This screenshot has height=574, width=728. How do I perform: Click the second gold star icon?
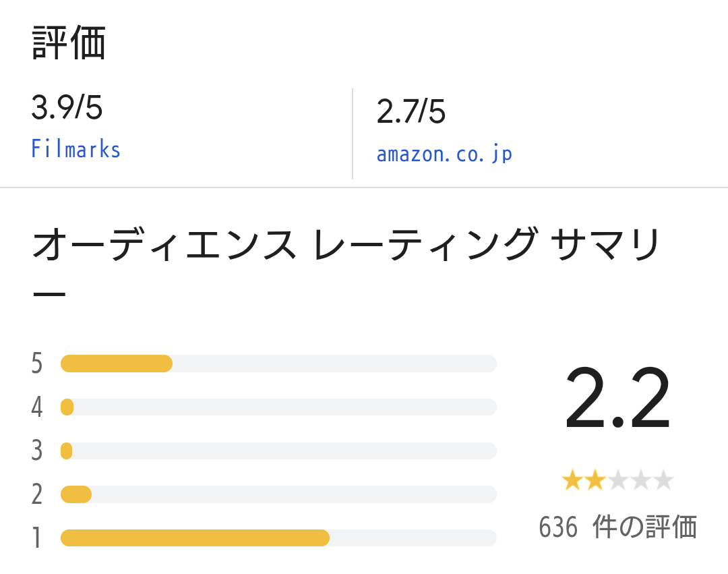[595, 480]
